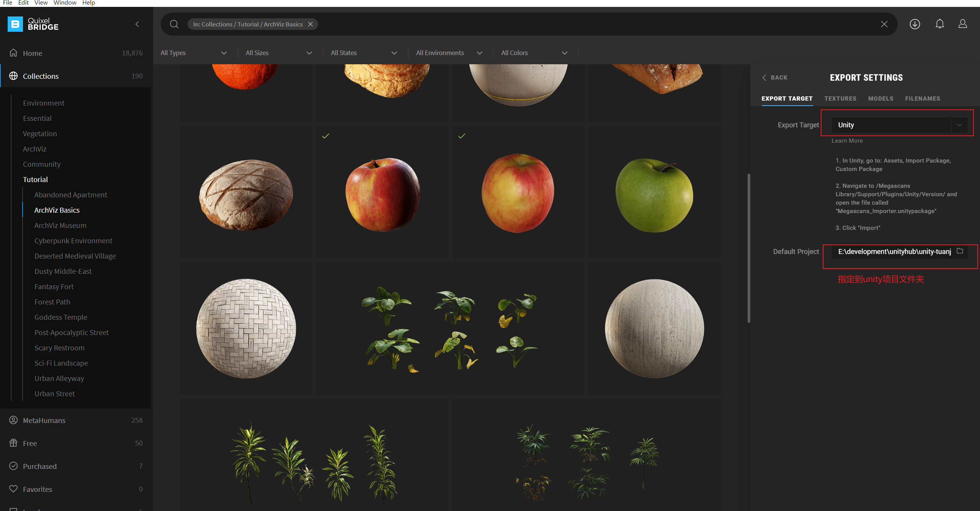Toggle the checkmark on yellow-red apple
The image size is (980, 511).
point(462,136)
